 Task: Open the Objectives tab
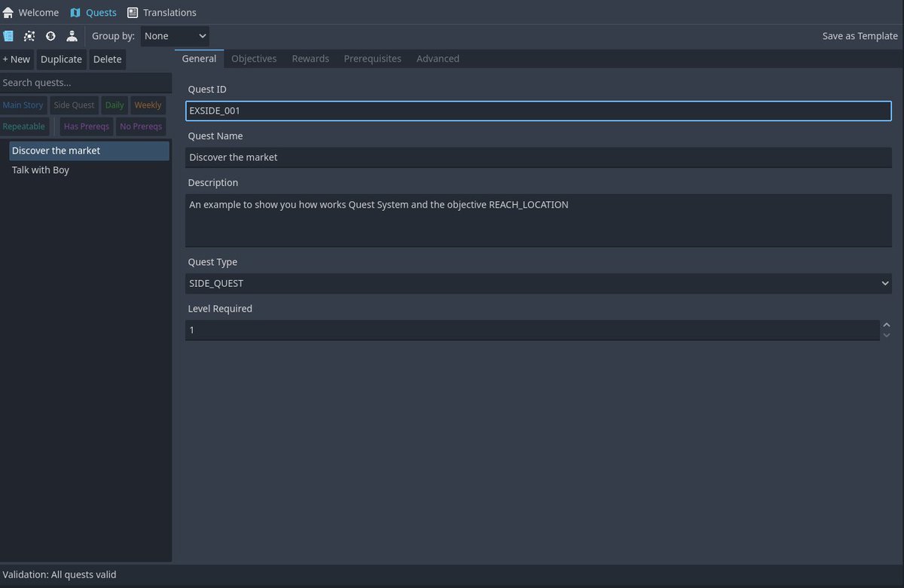(x=254, y=59)
